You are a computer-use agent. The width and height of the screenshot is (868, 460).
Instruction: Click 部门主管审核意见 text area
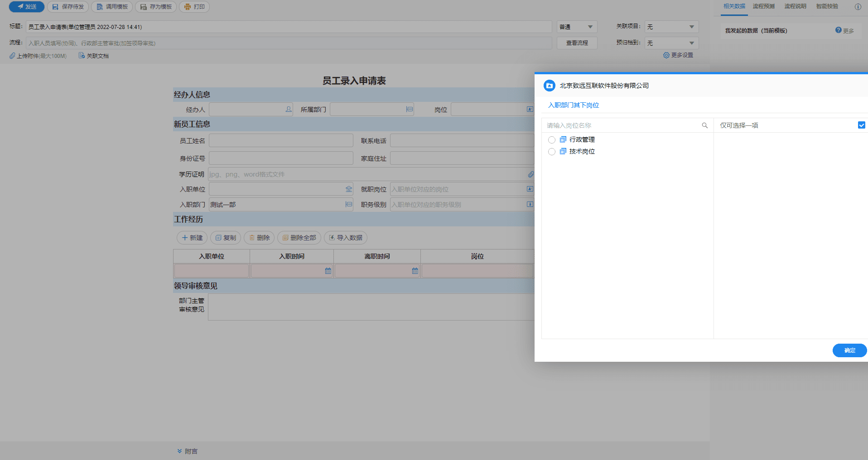pos(371,307)
